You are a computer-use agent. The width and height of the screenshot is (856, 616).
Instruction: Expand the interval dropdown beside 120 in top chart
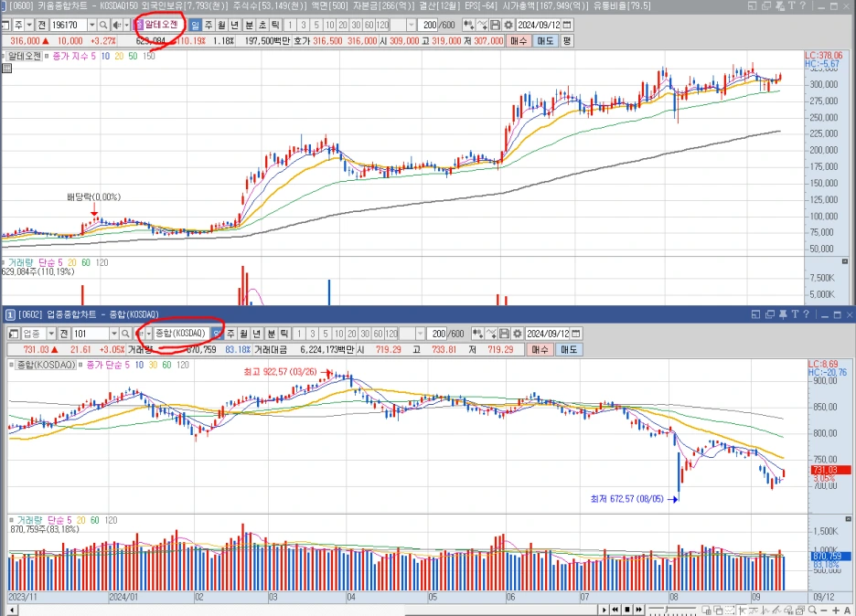pyautogui.click(x=412, y=25)
